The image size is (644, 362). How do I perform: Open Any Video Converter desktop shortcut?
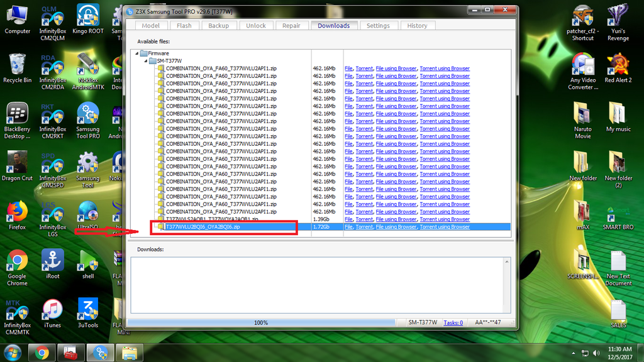point(583,68)
